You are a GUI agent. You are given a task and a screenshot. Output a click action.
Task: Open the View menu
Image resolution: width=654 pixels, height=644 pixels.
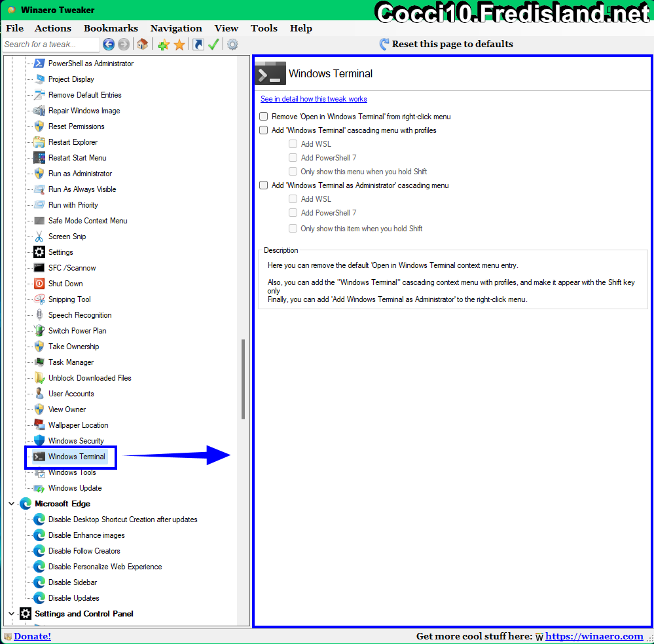227,28
